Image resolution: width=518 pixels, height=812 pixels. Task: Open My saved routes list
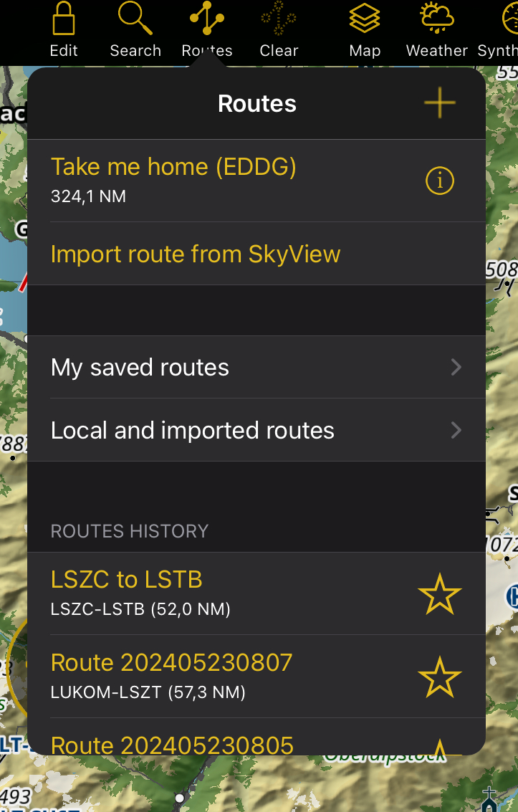coord(256,367)
